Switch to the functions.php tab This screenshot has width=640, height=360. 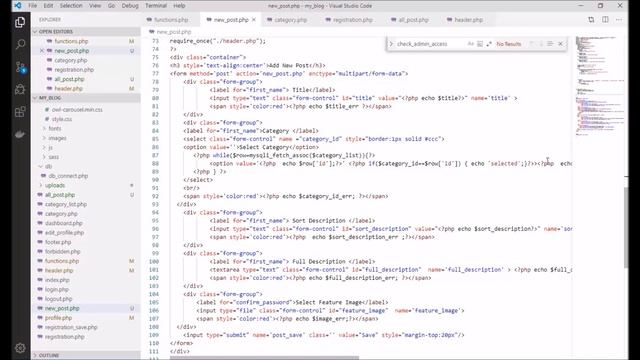click(171, 20)
